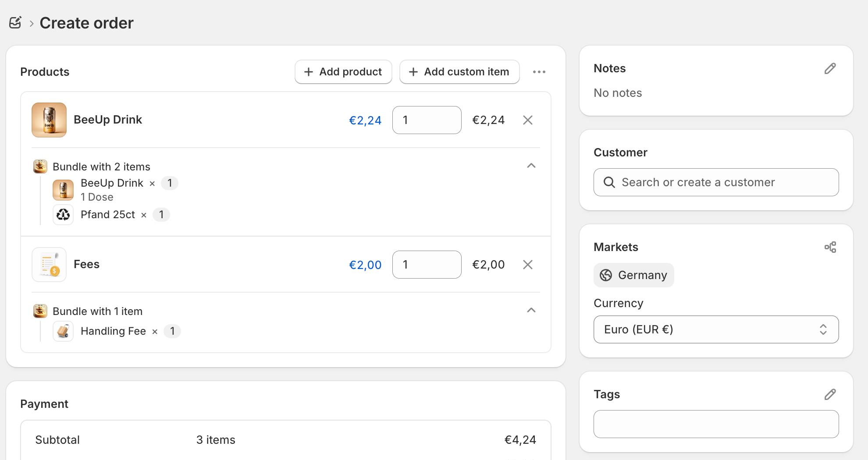Image resolution: width=868 pixels, height=460 pixels.
Task: Focus the BeeUp Drink quantity field
Action: click(427, 120)
